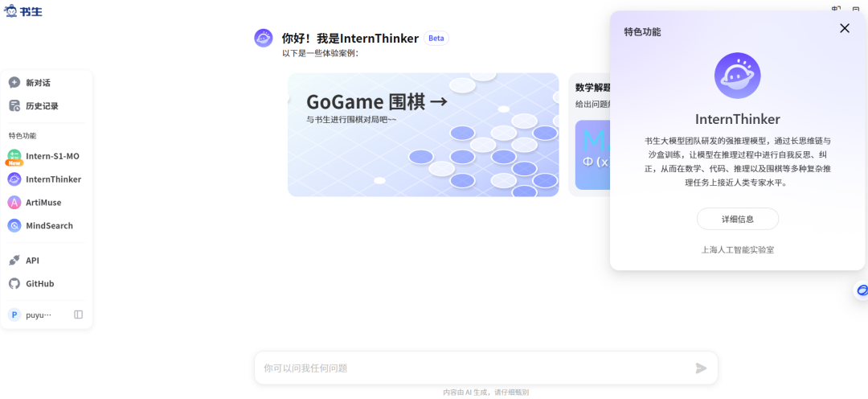The height and width of the screenshot is (399, 868).
Task: Click 与书生进行围棋对局吧 caption
Action: 351,119
